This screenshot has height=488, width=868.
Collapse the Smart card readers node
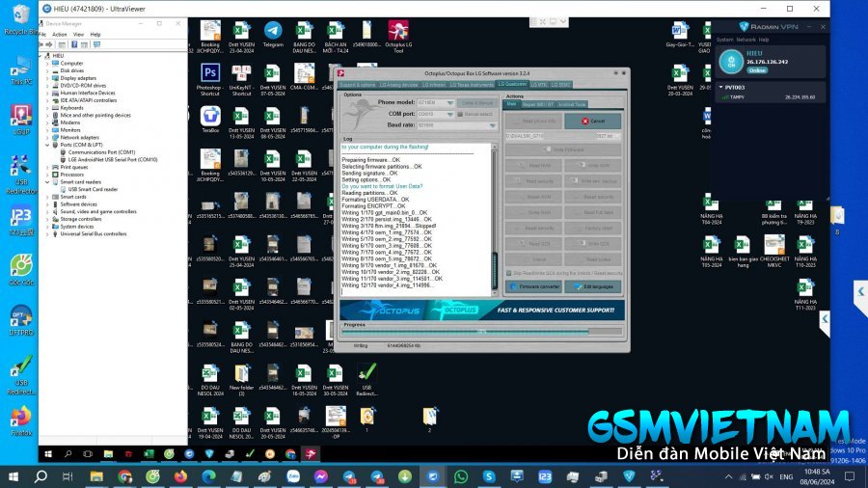pos(47,182)
